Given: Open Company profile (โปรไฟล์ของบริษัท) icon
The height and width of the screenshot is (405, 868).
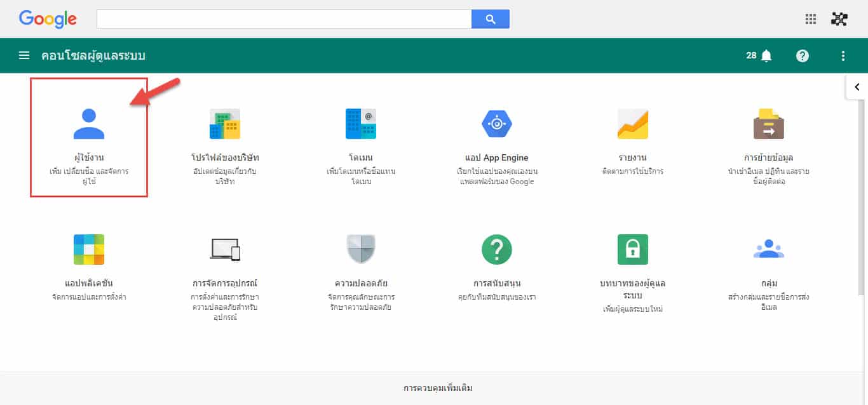Looking at the screenshot, I should click(225, 124).
